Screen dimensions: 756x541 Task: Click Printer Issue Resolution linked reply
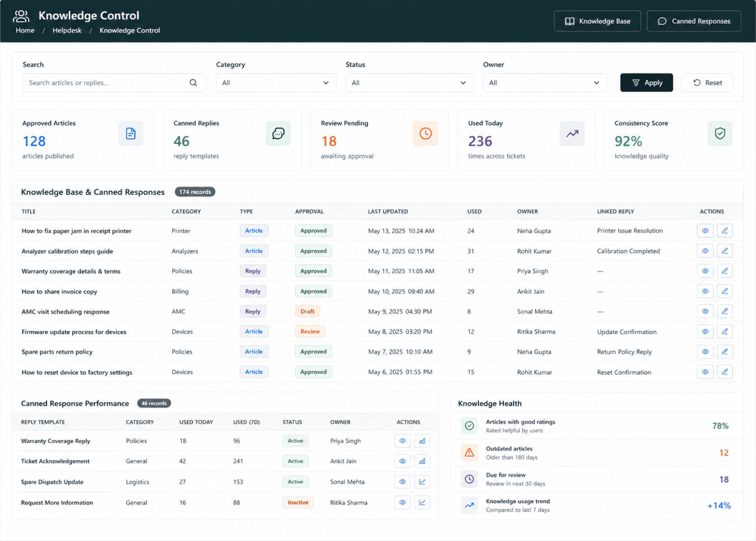tap(630, 231)
